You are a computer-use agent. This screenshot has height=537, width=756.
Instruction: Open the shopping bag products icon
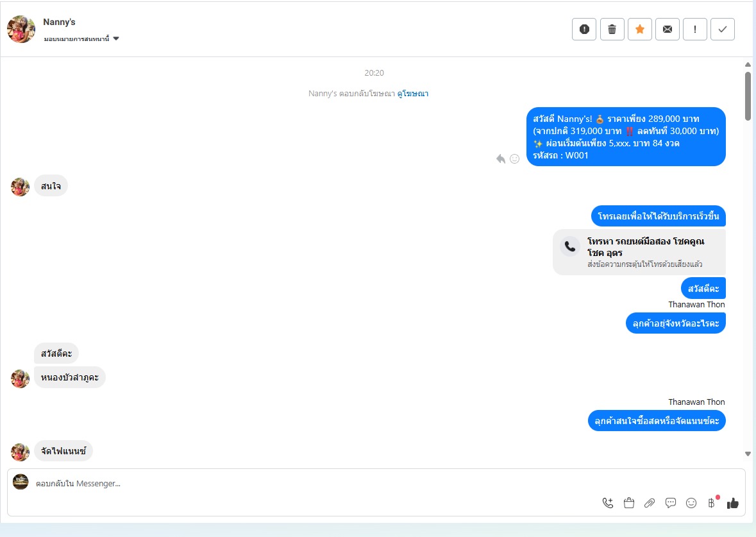pyautogui.click(x=628, y=503)
